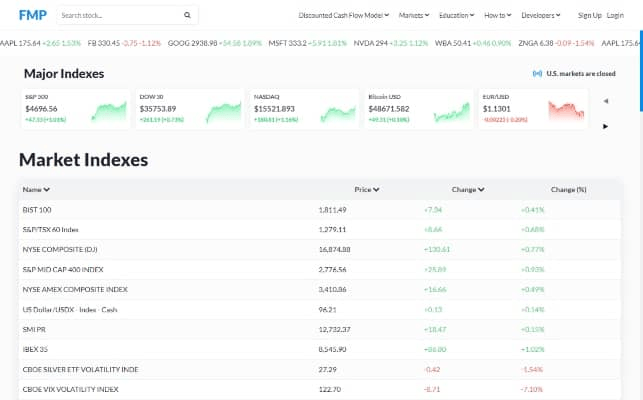Open the S&P 500 chart card
Viewport: 643px width, 400px height.
(x=75, y=109)
